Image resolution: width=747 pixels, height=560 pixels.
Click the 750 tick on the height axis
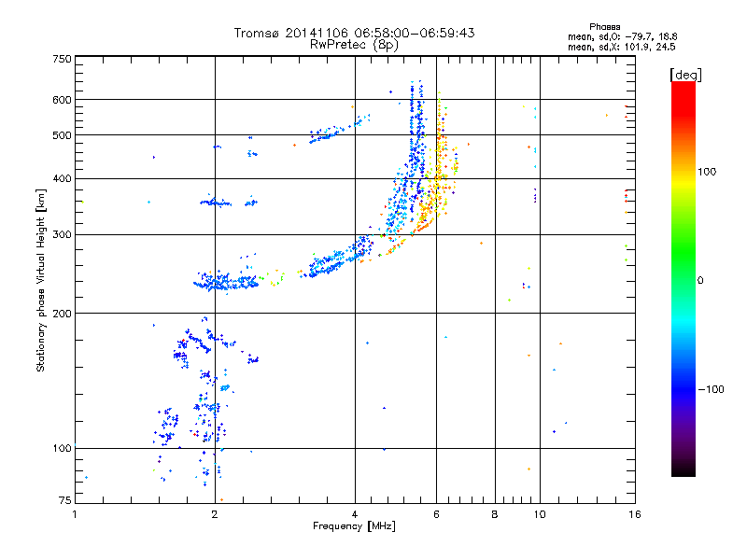pos(61,59)
